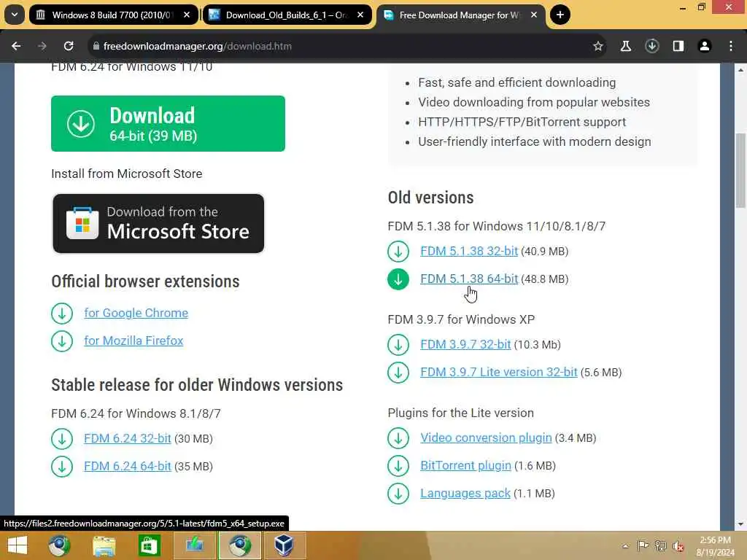Open the FDM 5.1.38 32-bit link
Viewport: 747px width, 560px height.
(469, 251)
